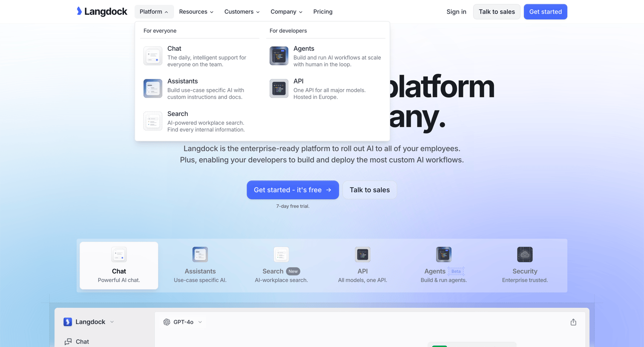Switch to the Chat feature tab
644x347 pixels.
coord(119,266)
